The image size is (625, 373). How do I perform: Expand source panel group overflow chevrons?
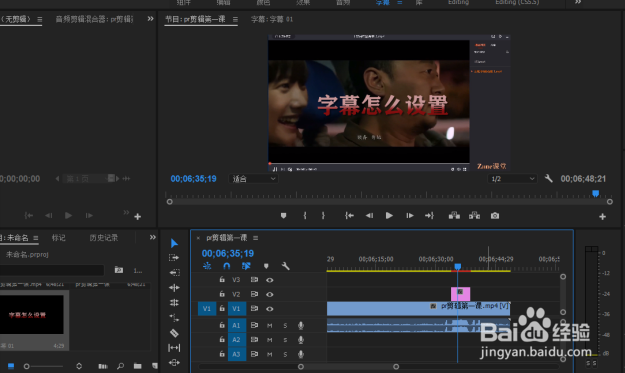pyautogui.click(x=150, y=19)
